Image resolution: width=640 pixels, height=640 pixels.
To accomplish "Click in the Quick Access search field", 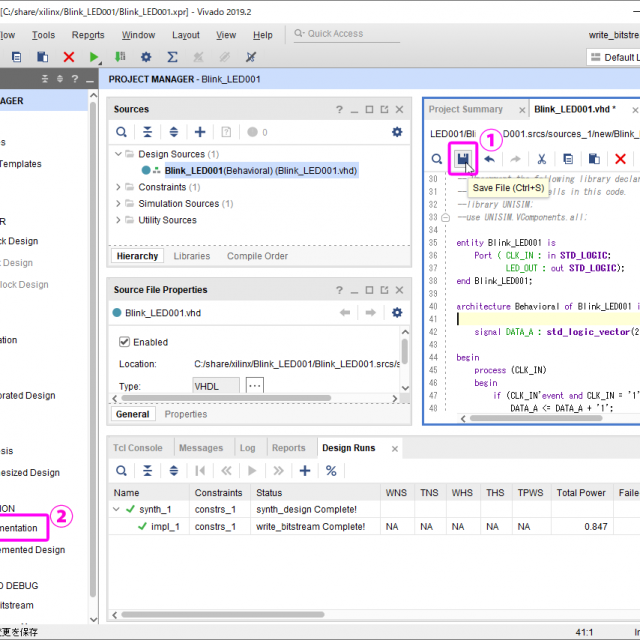I will (x=340, y=34).
